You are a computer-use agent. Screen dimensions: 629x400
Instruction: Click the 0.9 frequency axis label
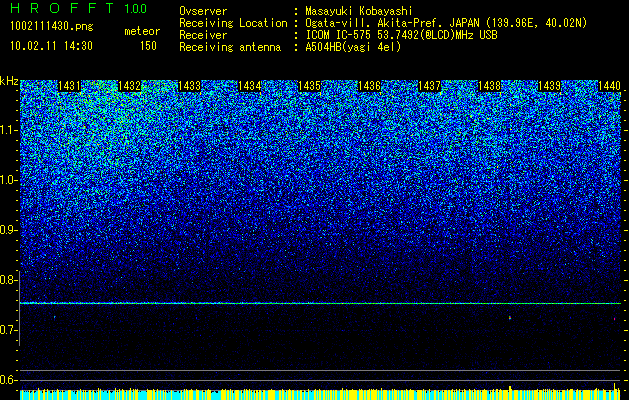[x=8, y=230]
